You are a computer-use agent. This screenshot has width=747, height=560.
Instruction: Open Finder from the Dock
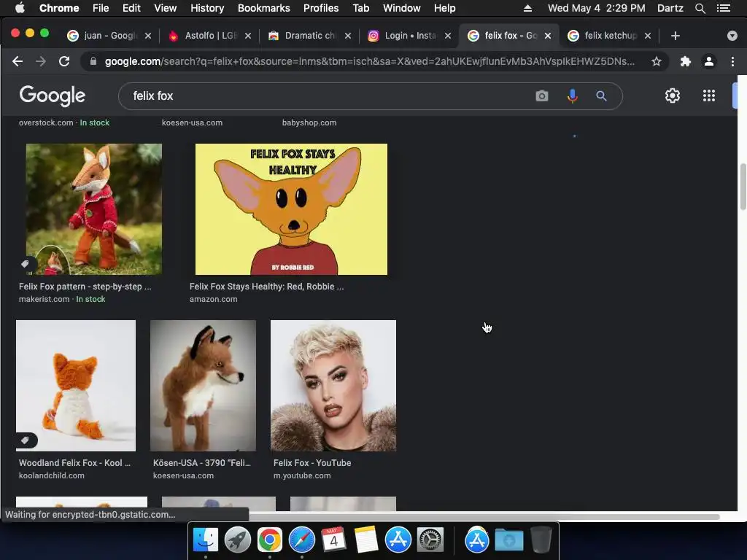[205, 540]
